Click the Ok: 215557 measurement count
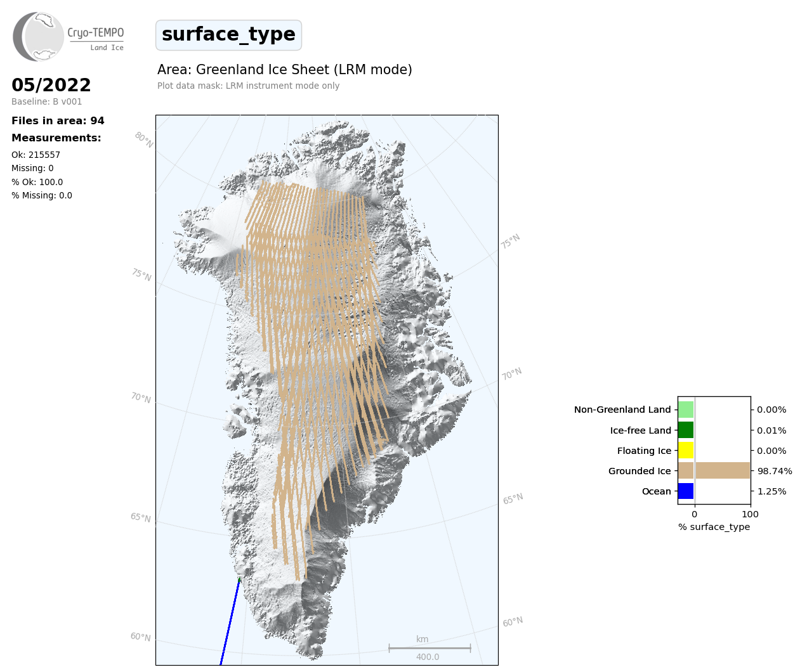This screenshot has height=672, width=807. pos(36,155)
